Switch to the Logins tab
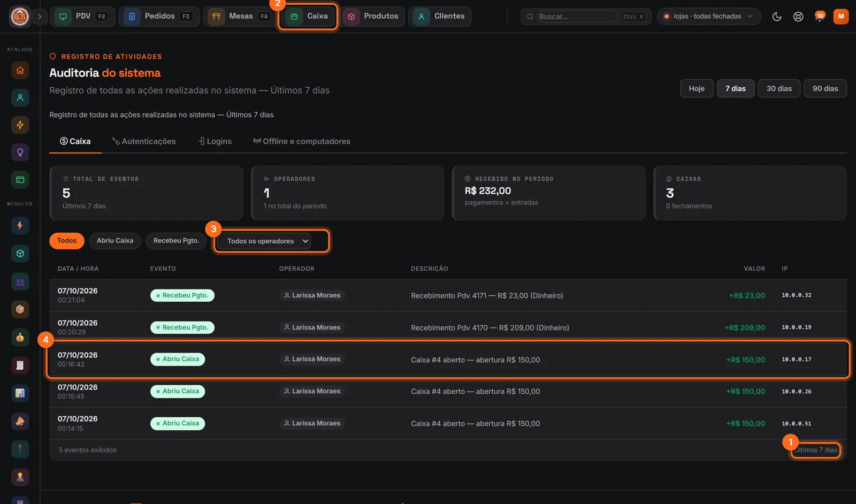Image resolution: width=856 pixels, height=504 pixels. click(215, 141)
